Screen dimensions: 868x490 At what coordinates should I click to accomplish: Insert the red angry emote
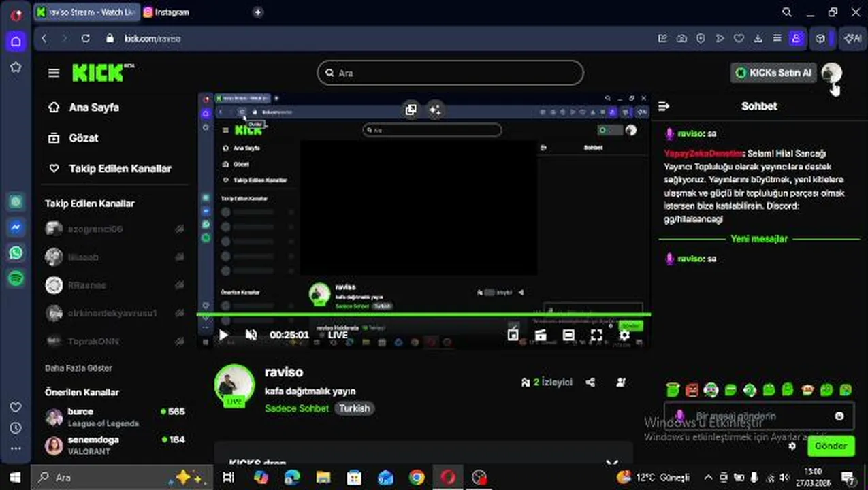[x=692, y=390]
